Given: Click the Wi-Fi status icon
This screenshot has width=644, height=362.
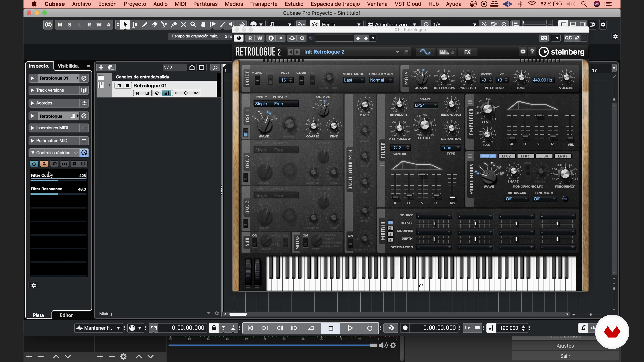Looking at the screenshot, I should [x=532, y=4].
